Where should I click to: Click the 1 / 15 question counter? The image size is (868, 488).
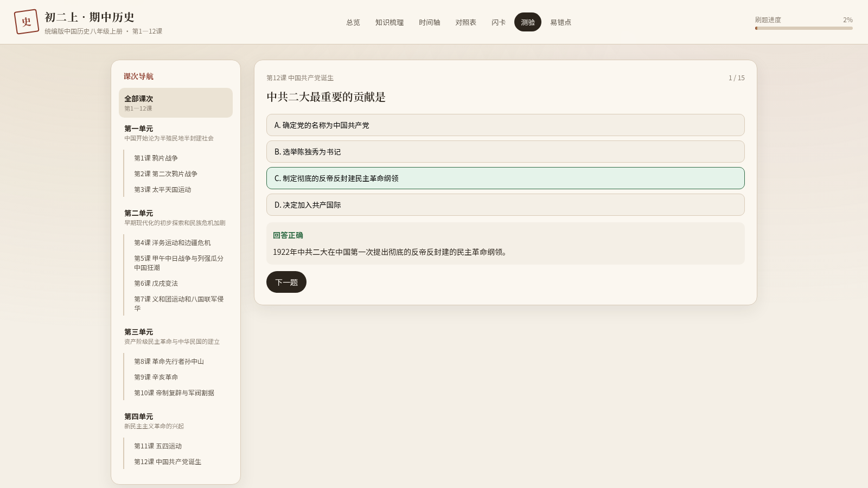click(737, 78)
